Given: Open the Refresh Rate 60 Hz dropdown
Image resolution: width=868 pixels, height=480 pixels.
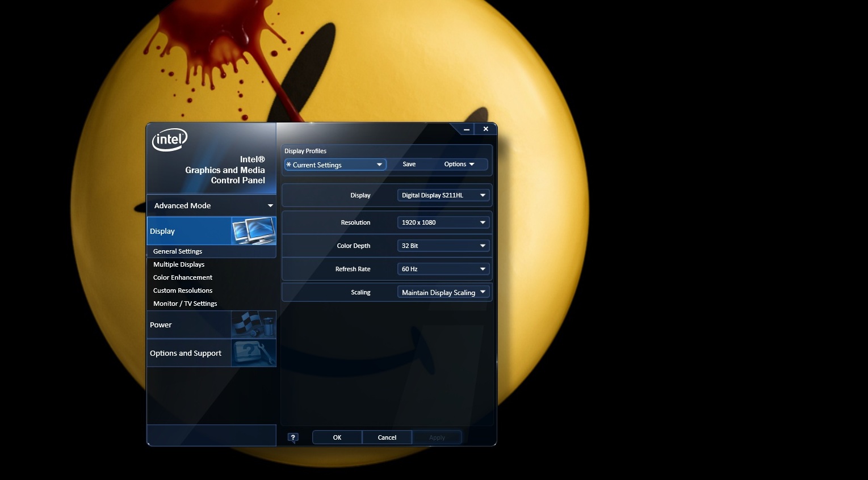Looking at the screenshot, I should 443,269.
